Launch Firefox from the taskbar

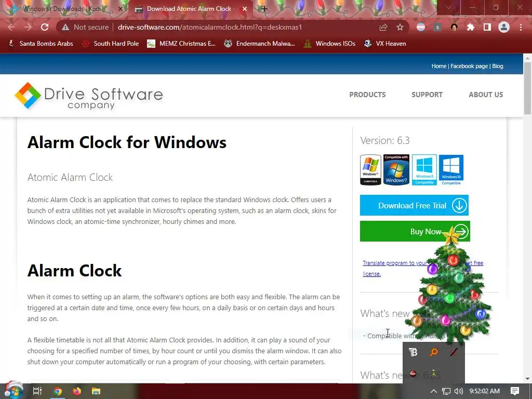point(77,391)
